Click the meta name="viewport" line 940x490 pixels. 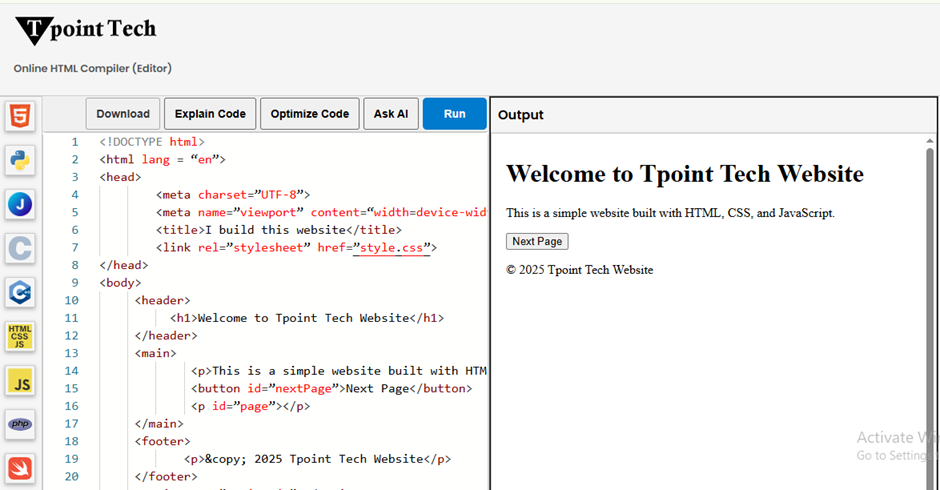(321, 212)
